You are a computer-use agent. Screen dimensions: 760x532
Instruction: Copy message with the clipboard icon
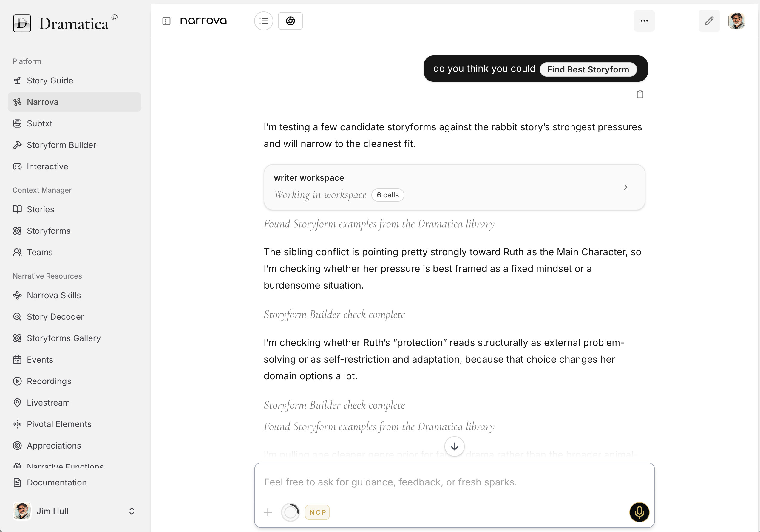(x=640, y=94)
